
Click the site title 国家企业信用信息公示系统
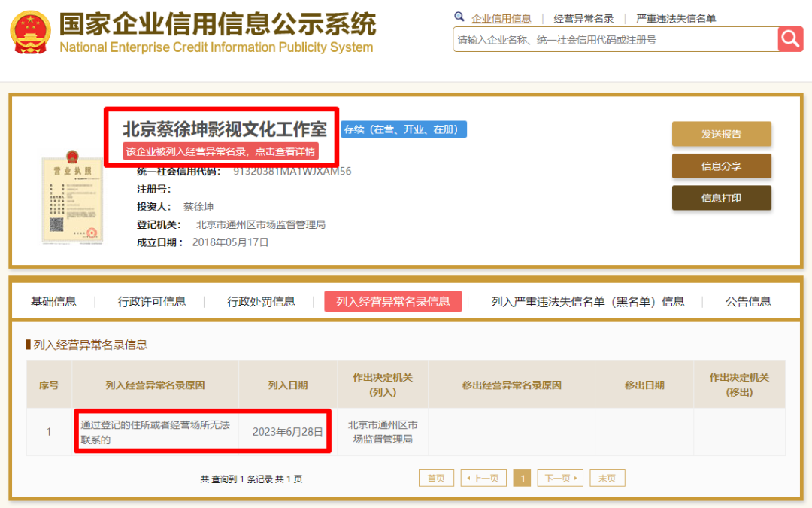217,24
